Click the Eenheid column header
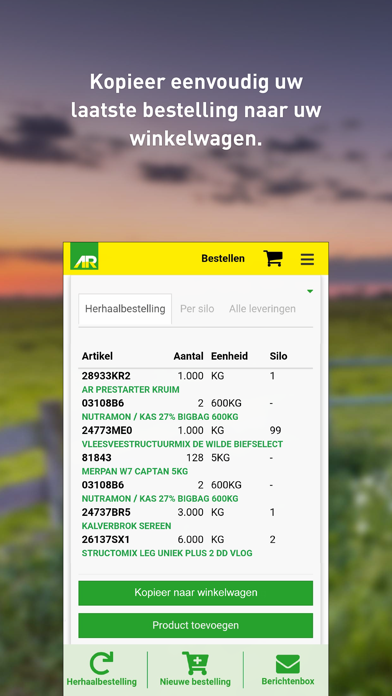 point(230,356)
